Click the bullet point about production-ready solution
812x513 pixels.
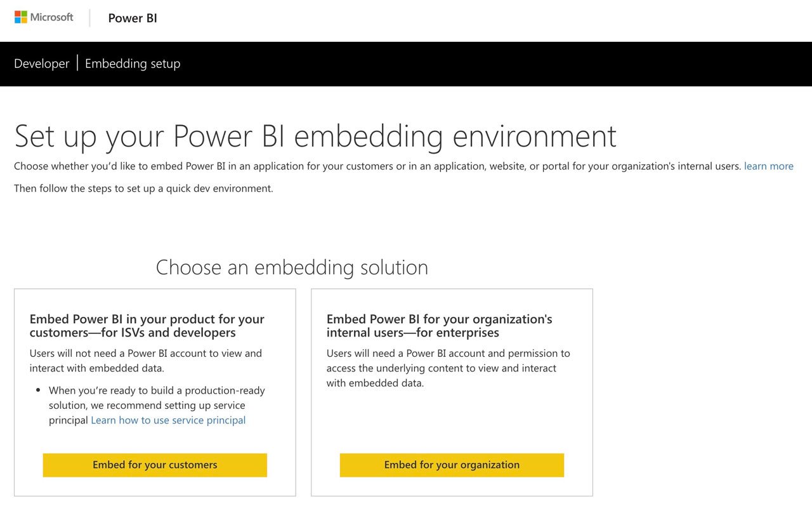157,405
